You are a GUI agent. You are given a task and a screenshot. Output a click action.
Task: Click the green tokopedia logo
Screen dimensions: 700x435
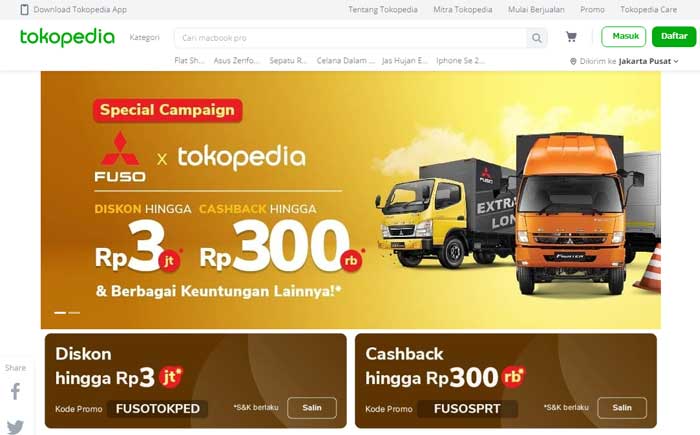(67, 38)
